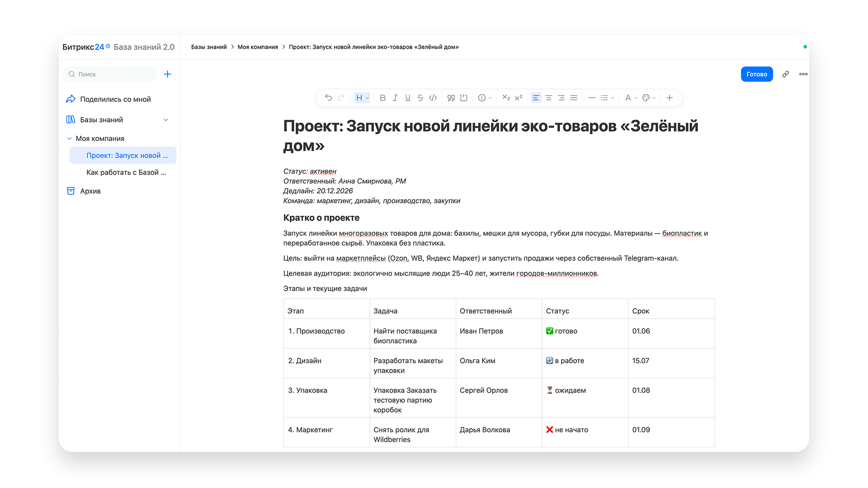
Task: Justify the text
Action: [x=574, y=98]
